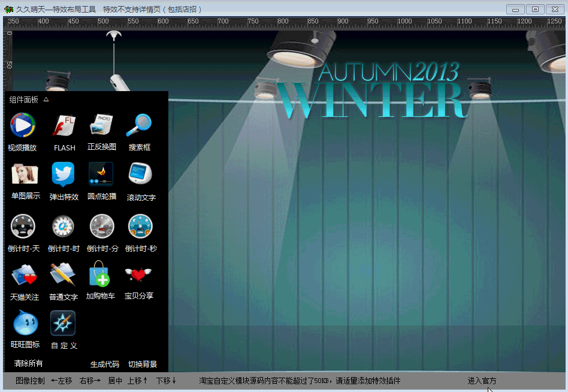Collapse the 组件面板 panel triangle

coord(46,99)
